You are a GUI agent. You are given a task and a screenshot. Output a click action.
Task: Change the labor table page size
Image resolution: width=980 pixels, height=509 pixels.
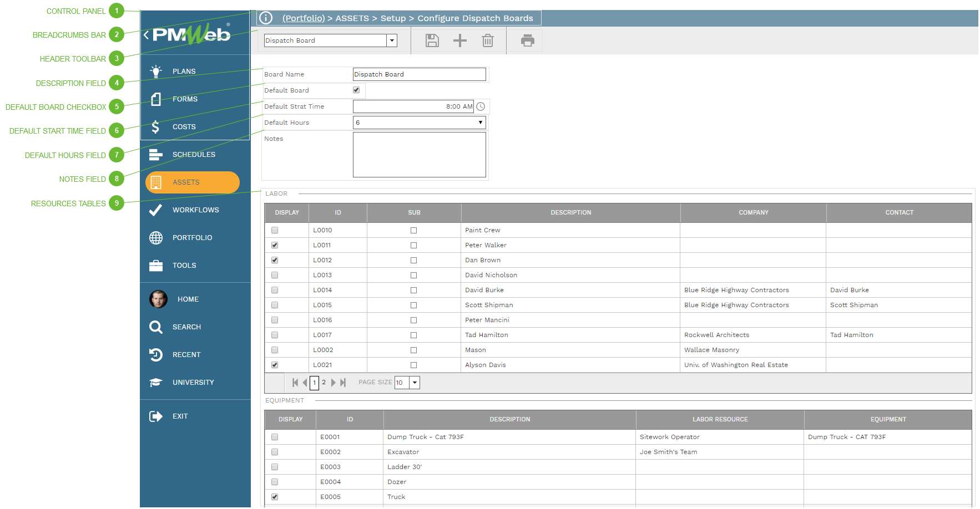point(414,382)
